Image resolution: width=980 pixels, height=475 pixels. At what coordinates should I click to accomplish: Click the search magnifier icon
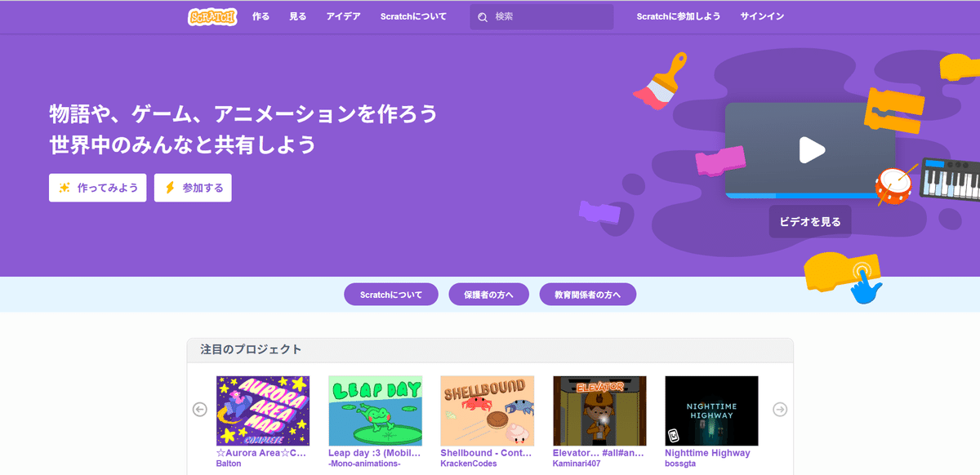click(x=482, y=16)
